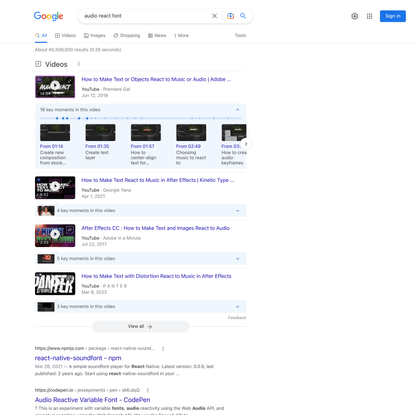Open options menu beside npmjs.com URL
This screenshot has height=415, width=415.
tap(163, 348)
